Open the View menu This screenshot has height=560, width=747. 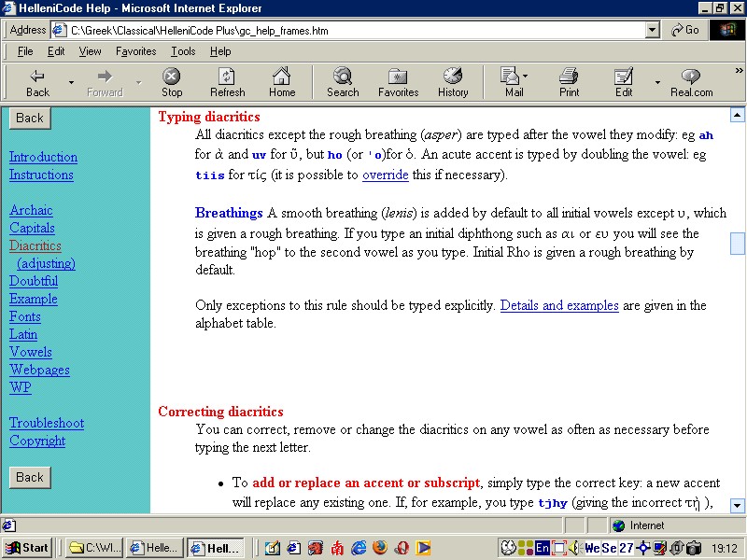point(90,51)
